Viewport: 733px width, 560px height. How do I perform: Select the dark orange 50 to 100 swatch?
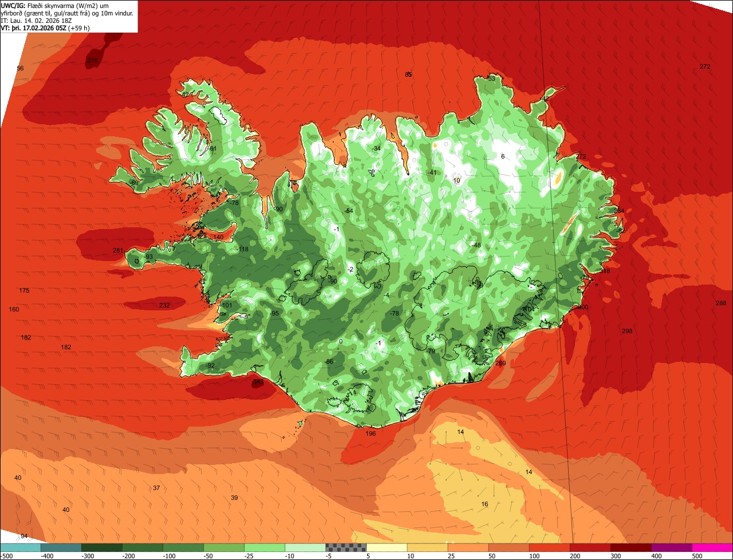(509, 547)
